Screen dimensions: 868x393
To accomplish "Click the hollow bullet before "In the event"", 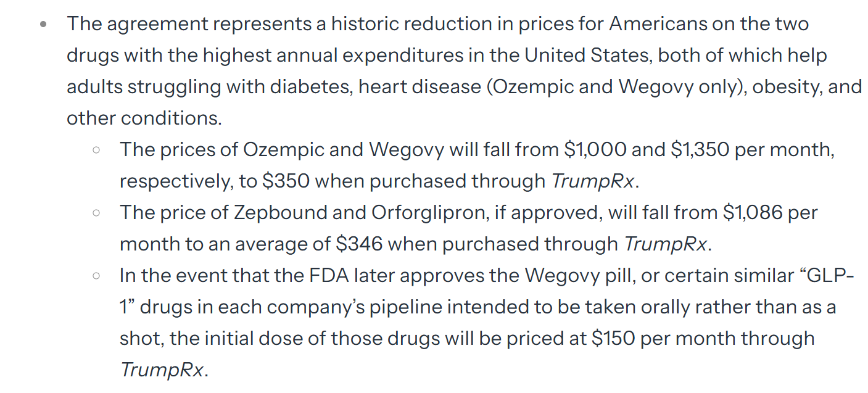I will click(96, 276).
